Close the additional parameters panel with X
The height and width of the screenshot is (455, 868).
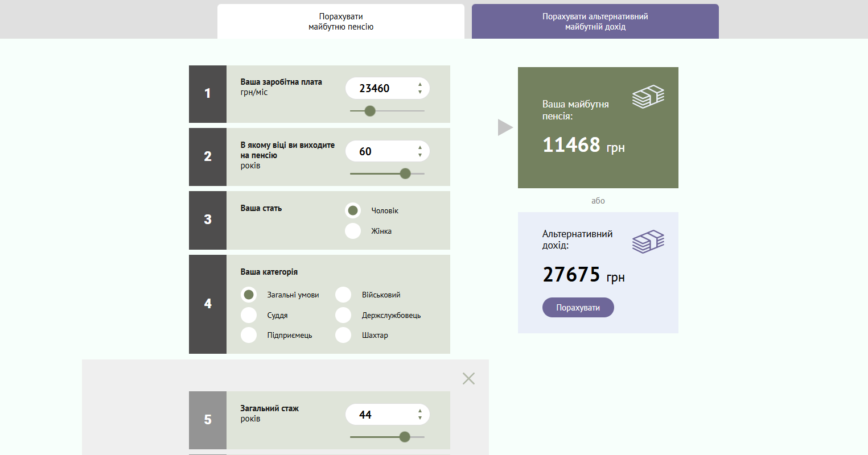click(x=468, y=378)
